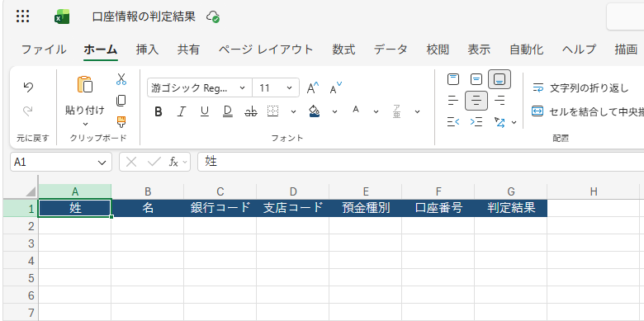Select row 4 header
The height and width of the screenshot is (321, 644).
(21, 261)
